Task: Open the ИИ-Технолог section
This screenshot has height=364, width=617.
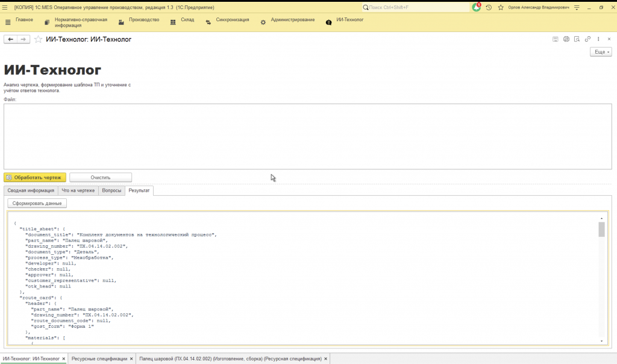Action: [x=350, y=20]
